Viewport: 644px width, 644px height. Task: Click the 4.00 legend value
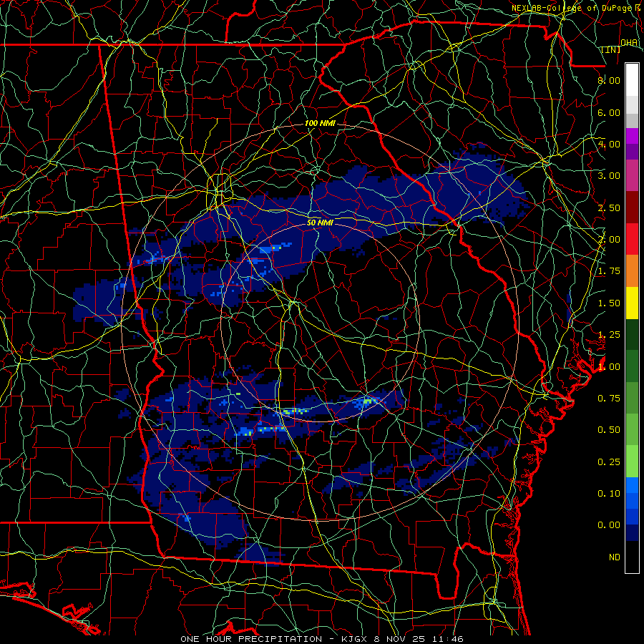click(609, 144)
